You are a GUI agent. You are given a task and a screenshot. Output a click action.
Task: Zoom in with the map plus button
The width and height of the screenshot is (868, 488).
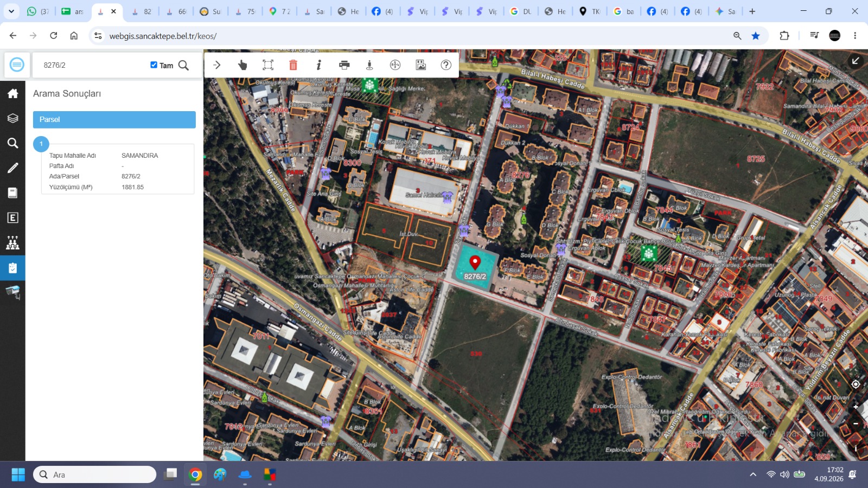(x=856, y=407)
